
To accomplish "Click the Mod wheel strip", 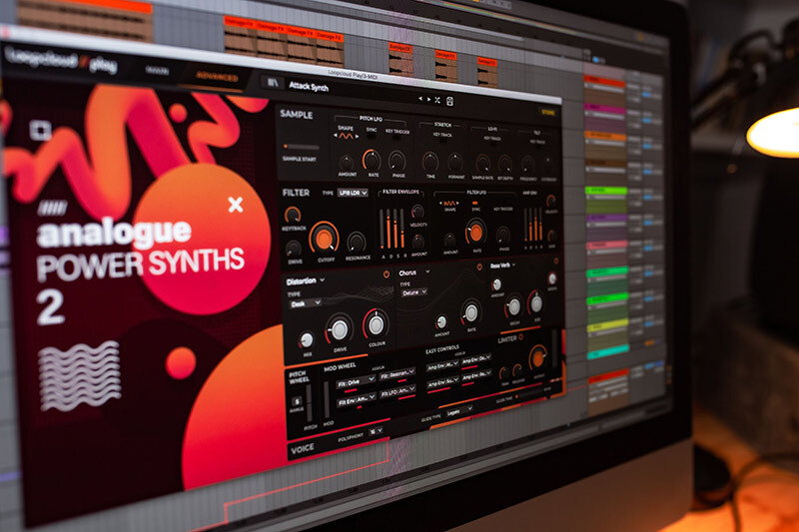I will point(327,400).
